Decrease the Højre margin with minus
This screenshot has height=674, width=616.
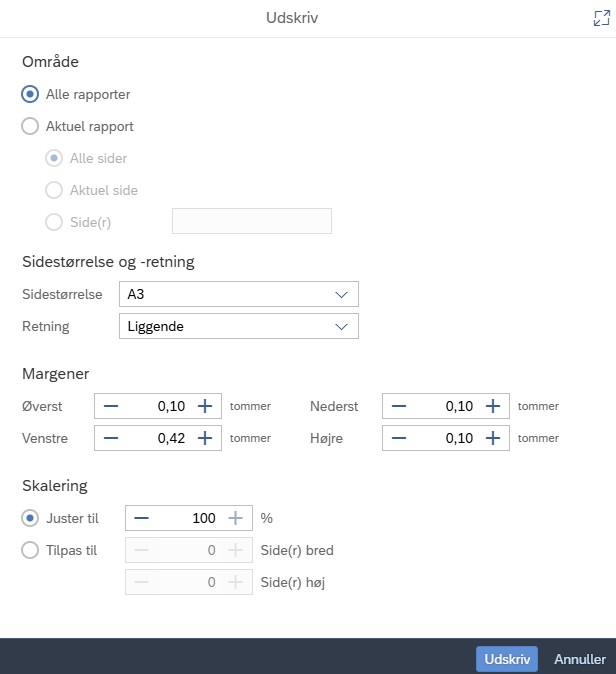click(399, 438)
